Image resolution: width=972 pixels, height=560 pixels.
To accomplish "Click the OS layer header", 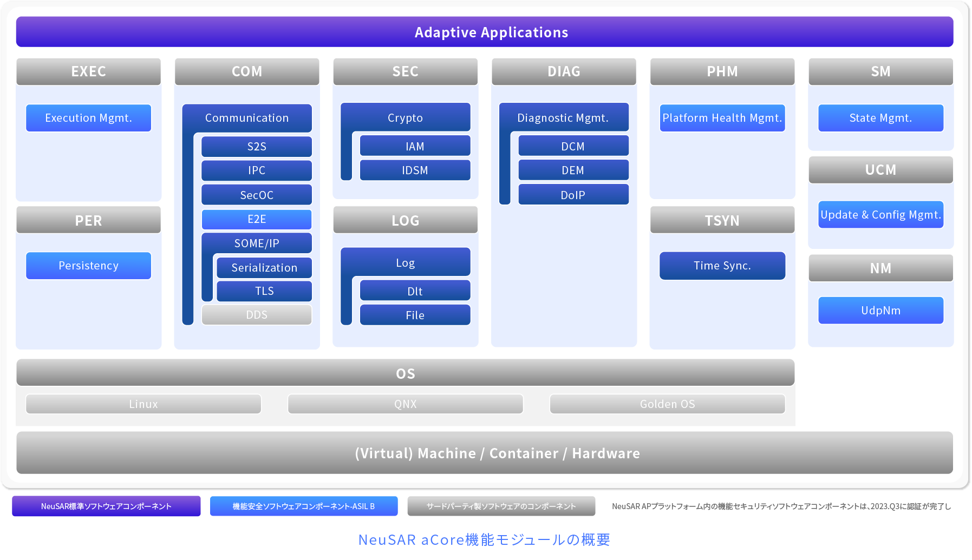I will pyautogui.click(x=406, y=373).
